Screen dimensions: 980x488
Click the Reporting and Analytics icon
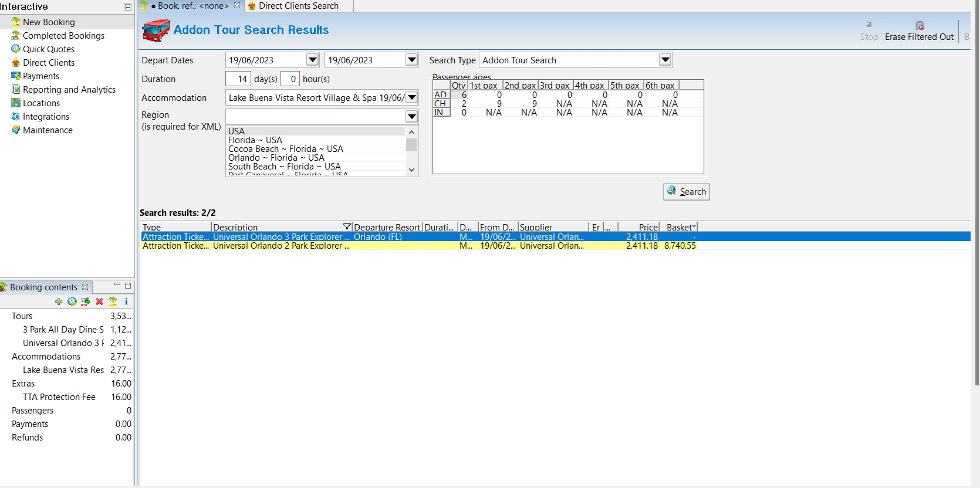click(16, 89)
